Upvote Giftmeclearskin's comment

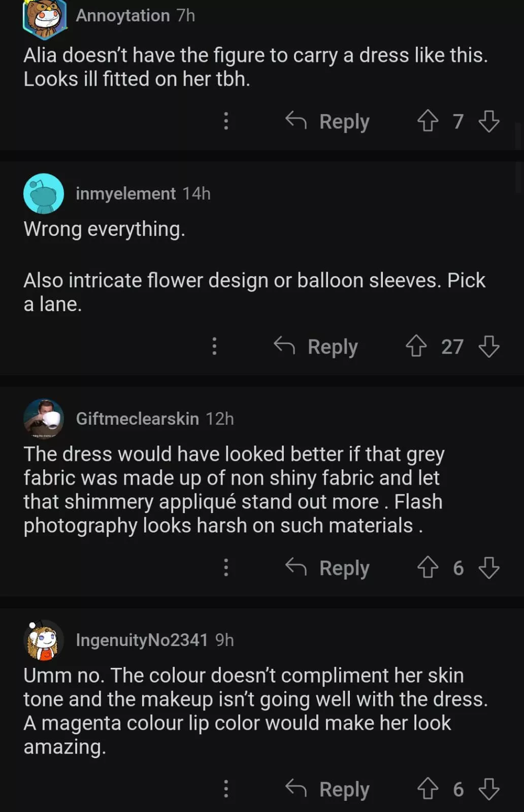pos(428,567)
